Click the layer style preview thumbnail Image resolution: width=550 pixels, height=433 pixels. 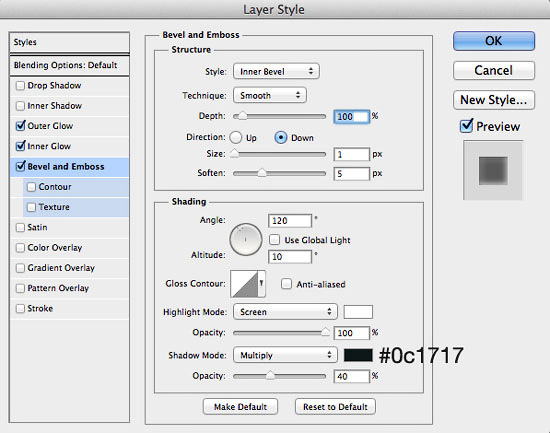click(x=493, y=170)
